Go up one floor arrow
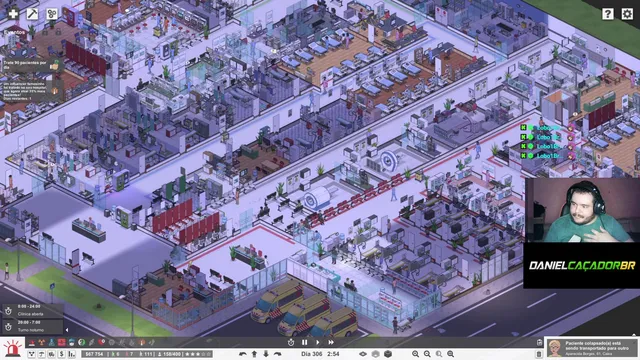The height and width of the screenshot is (360, 640). [254, 354]
